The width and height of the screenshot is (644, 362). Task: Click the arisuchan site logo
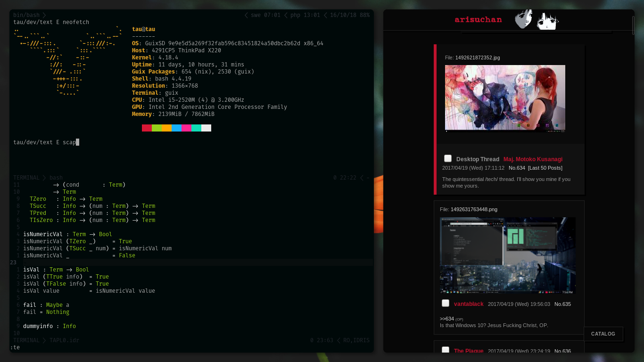[478, 20]
